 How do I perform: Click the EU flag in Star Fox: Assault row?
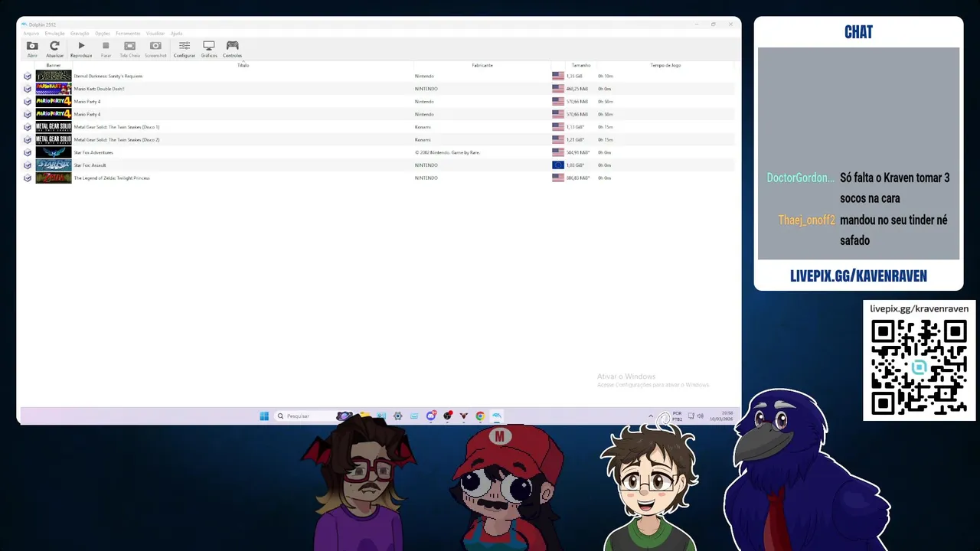tap(557, 165)
